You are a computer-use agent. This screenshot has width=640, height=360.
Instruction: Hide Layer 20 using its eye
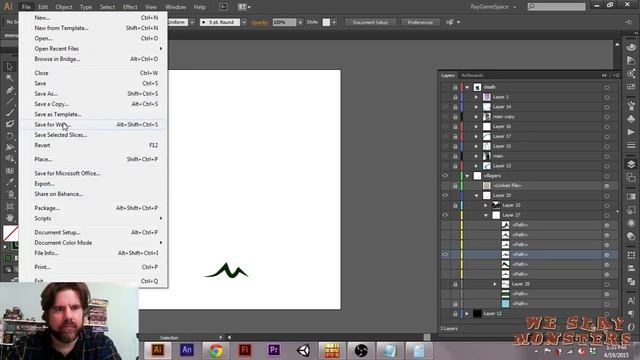coord(445,195)
